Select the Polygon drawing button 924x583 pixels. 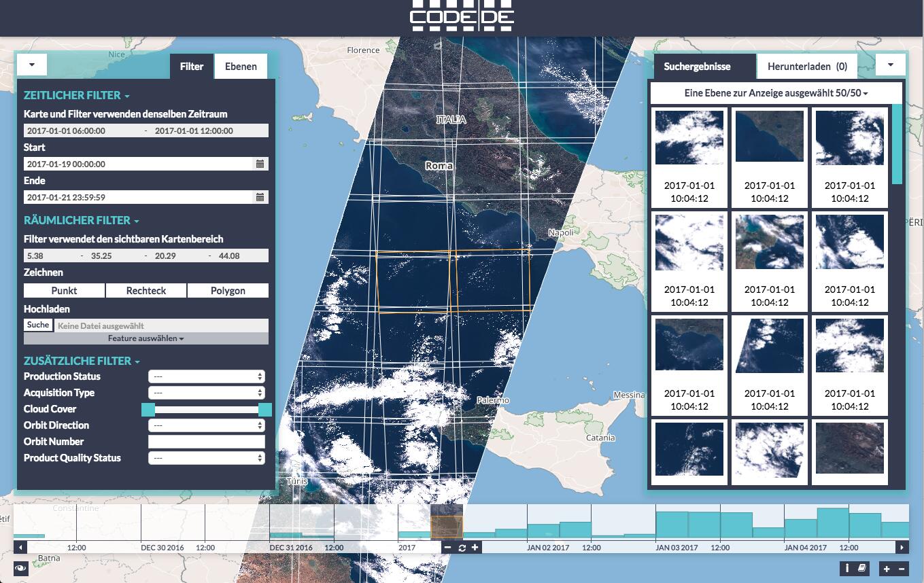[x=228, y=290]
